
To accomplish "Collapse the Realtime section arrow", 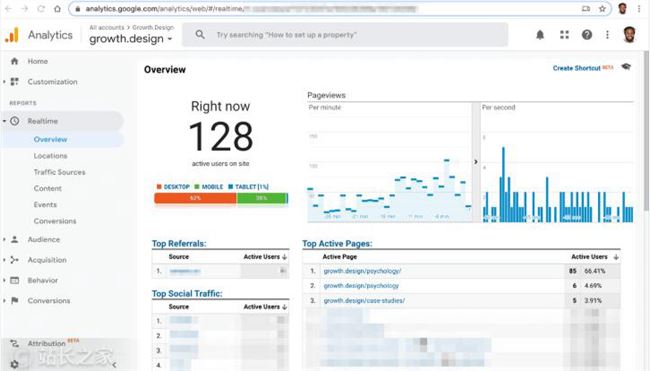I will click(4, 121).
